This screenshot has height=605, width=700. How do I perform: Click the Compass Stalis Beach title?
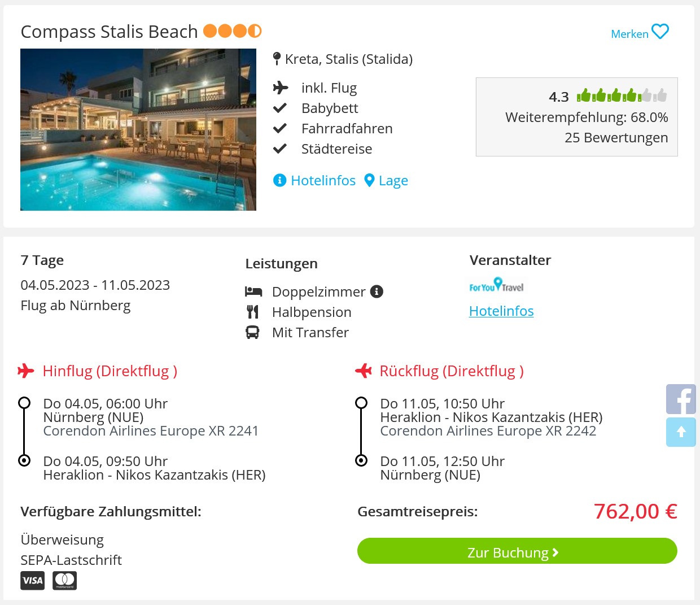(x=110, y=32)
